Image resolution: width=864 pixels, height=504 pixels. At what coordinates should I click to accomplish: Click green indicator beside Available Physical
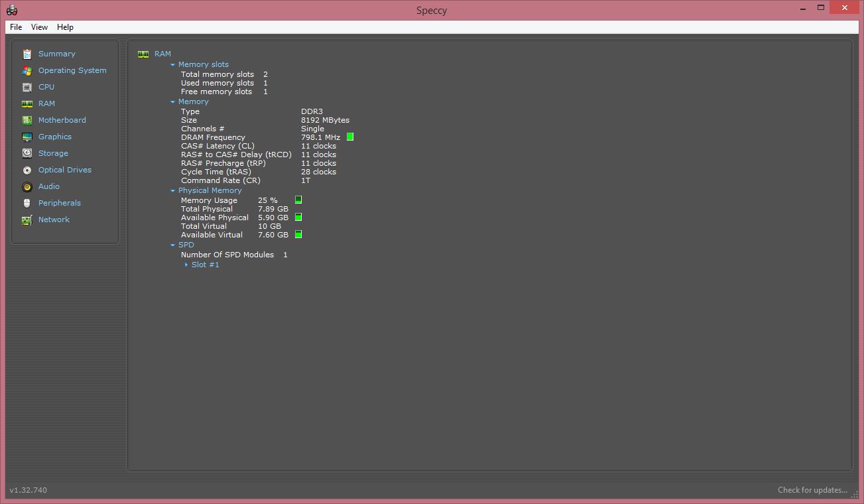pyautogui.click(x=298, y=217)
